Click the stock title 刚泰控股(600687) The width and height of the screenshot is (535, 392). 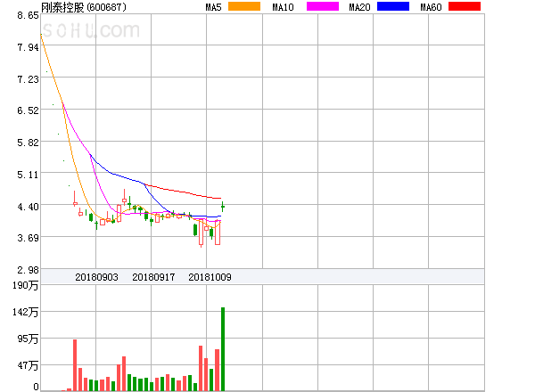pyautogui.click(x=84, y=7)
